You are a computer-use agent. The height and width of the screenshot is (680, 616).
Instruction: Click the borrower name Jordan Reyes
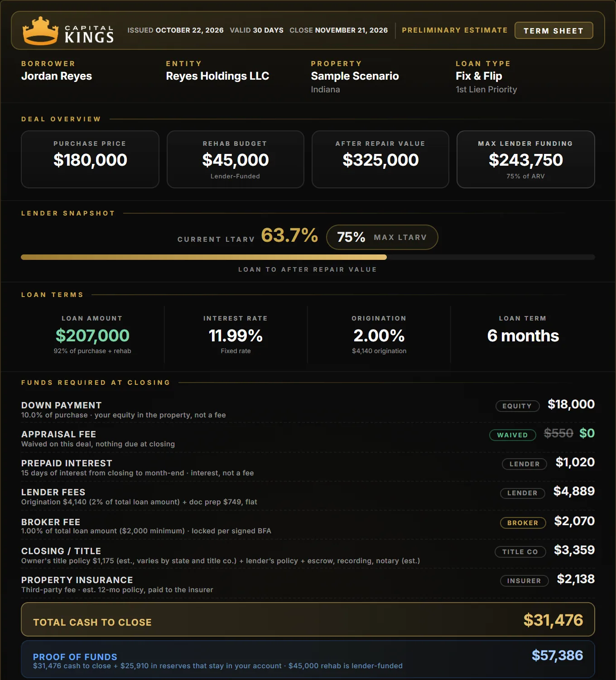point(57,76)
